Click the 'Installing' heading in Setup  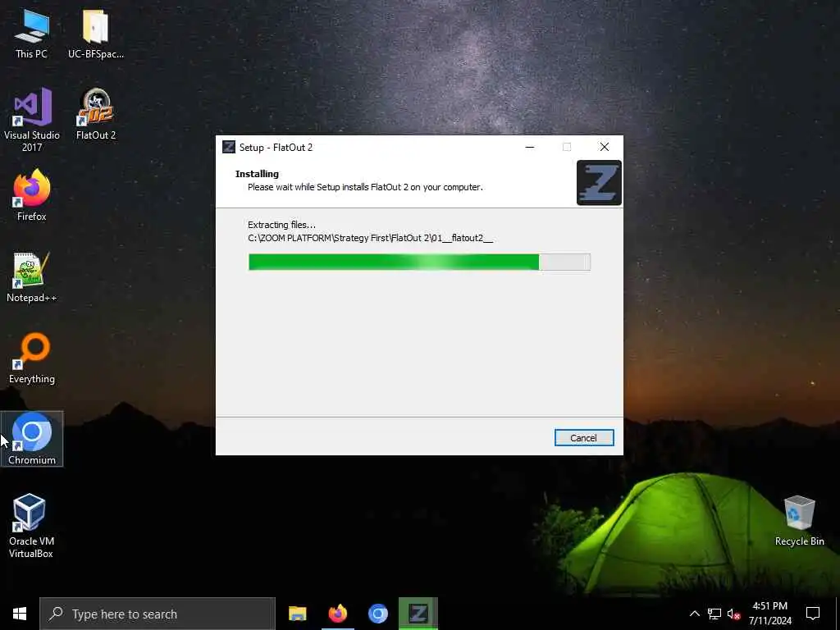click(x=257, y=174)
